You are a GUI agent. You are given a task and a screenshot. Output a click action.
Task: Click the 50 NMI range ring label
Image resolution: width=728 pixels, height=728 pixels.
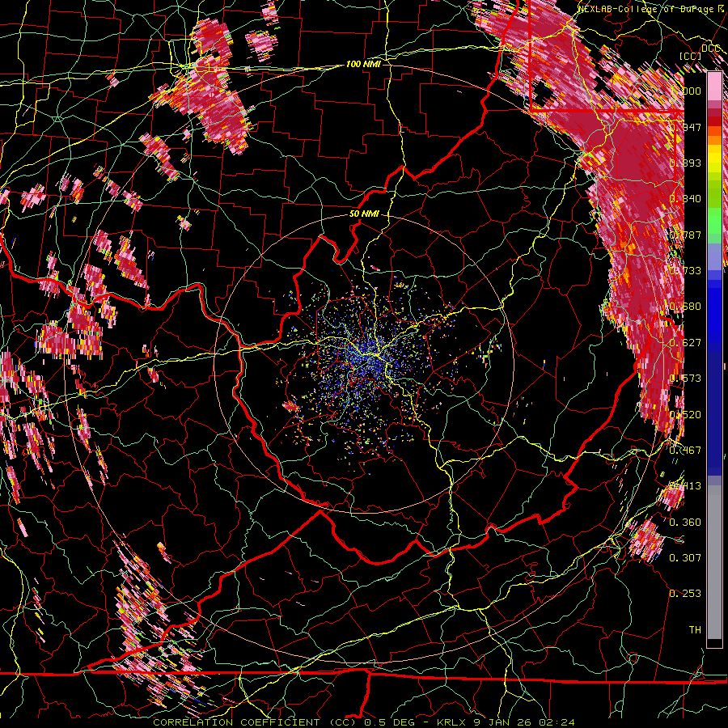click(364, 214)
